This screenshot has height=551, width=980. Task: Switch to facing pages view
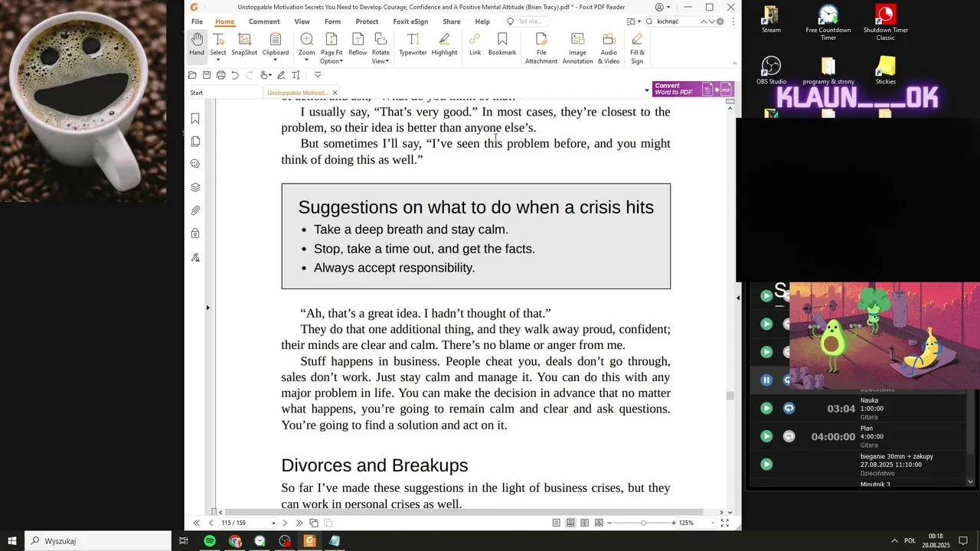click(584, 523)
